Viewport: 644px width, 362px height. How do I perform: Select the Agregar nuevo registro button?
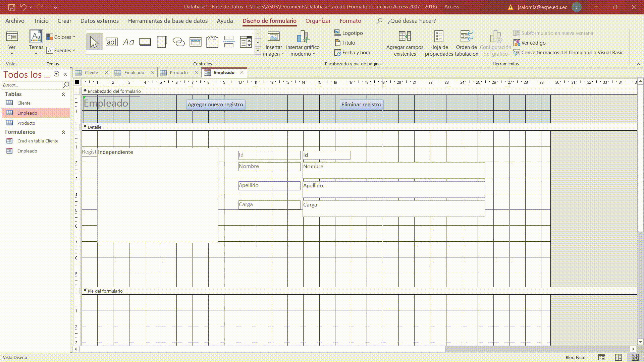pos(215,105)
